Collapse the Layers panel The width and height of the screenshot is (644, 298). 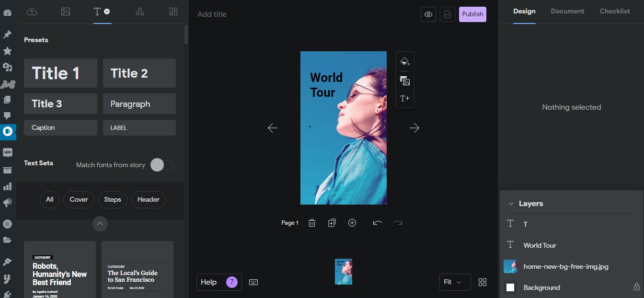(x=511, y=203)
